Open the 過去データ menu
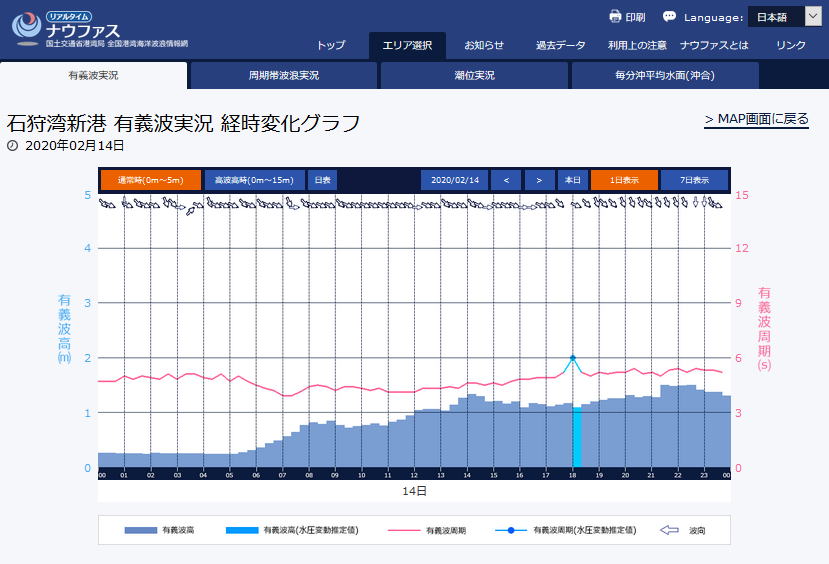This screenshot has width=829, height=564. pyautogui.click(x=560, y=45)
